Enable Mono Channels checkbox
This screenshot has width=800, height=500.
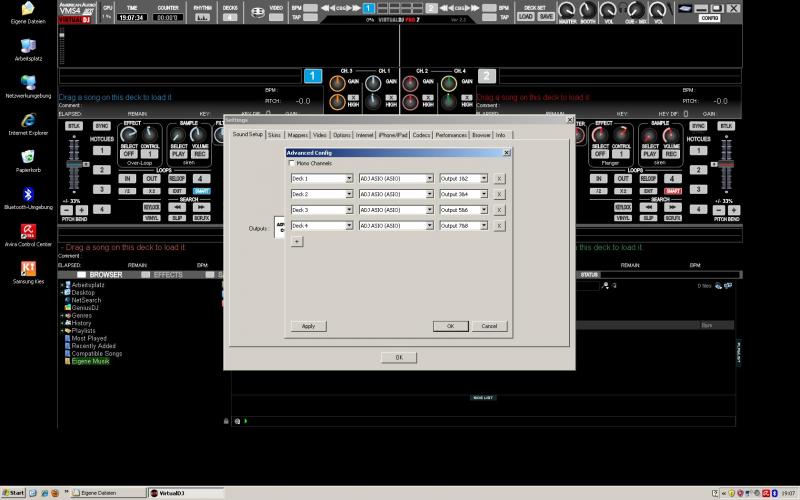(292, 163)
